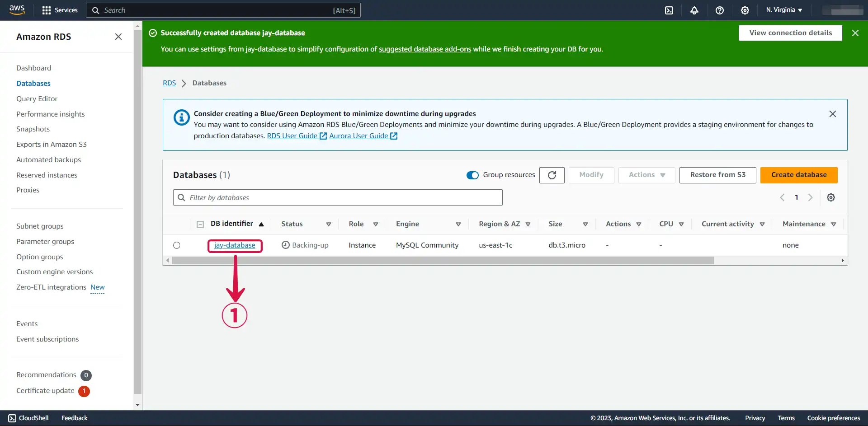The image size is (868, 426).
Task: Open Automated backups in sidebar
Action: pos(48,160)
